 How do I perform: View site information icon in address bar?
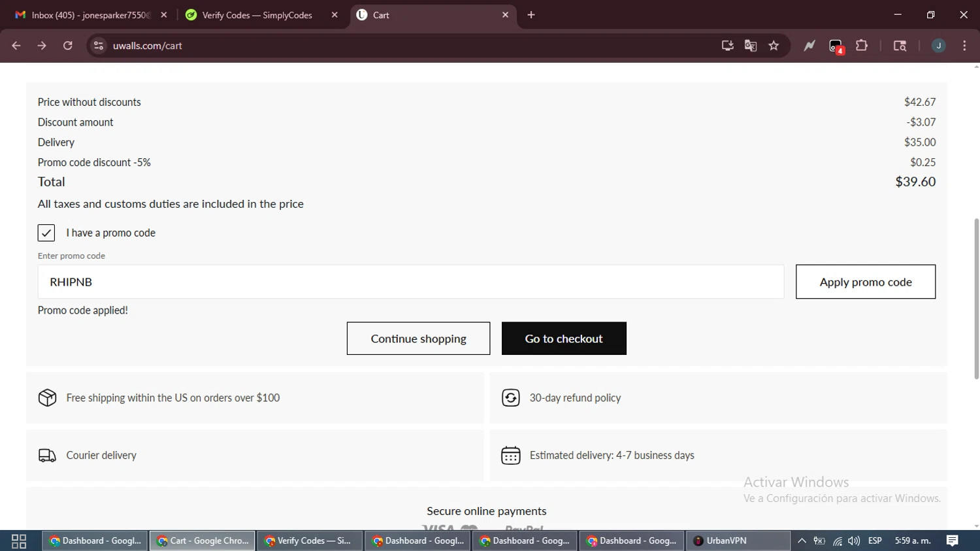click(x=99, y=46)
